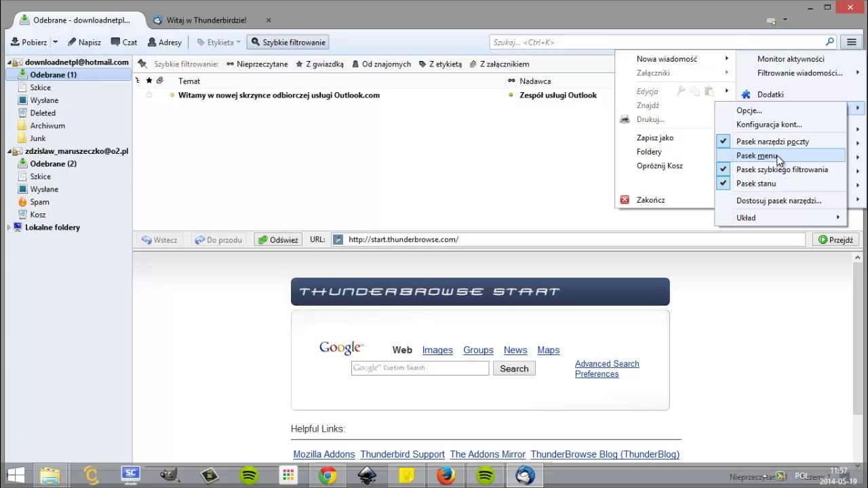Toggle the Nieprzeczytane quick filter
The height and width of the screenshot is (488, 868).
coord(257,64)
